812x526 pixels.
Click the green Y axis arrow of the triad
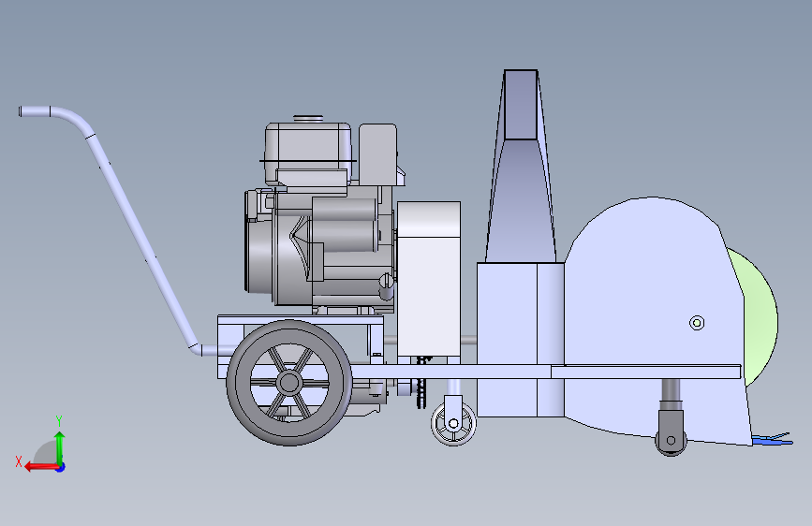pos(60,446)
